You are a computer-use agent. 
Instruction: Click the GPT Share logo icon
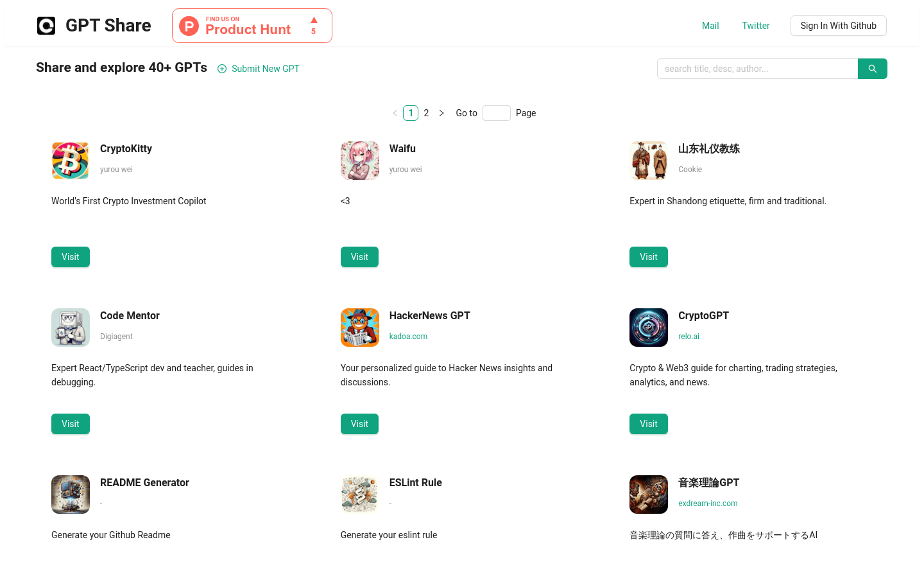pos(46,26)
